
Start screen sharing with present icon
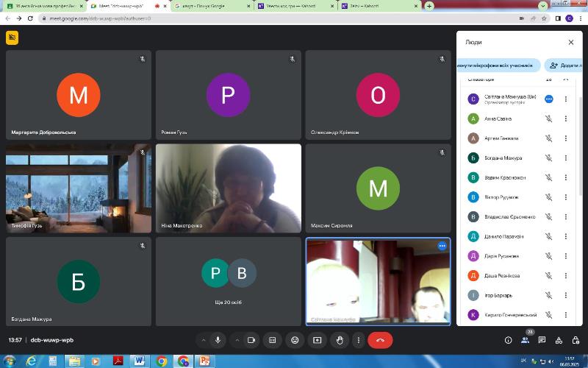317,340
